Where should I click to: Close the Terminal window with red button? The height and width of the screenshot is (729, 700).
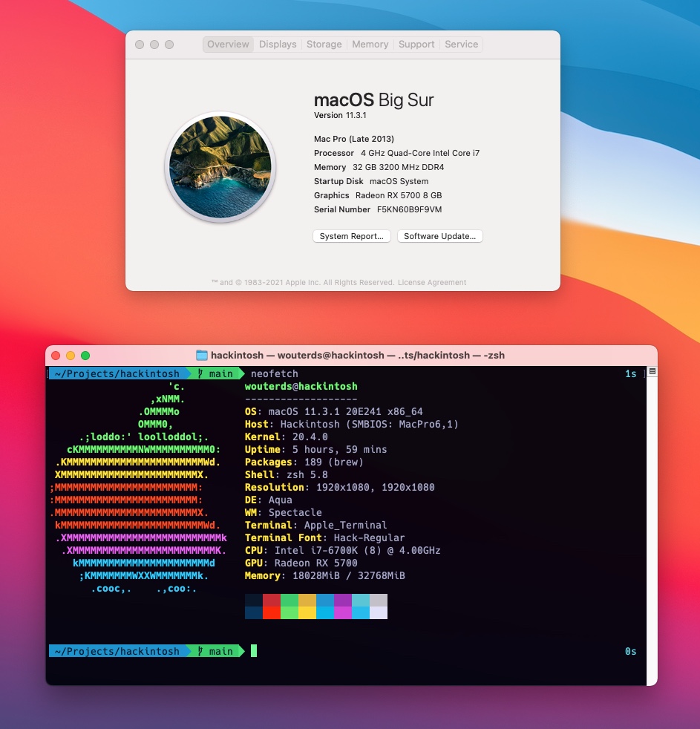(x=56, y=356)
